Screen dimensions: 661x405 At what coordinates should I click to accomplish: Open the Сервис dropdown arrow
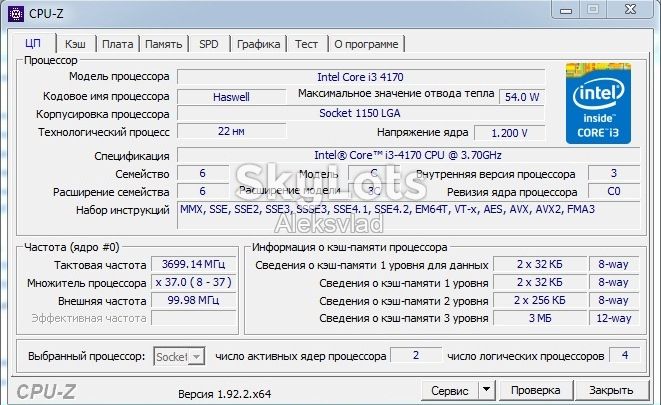coord(486,390)
